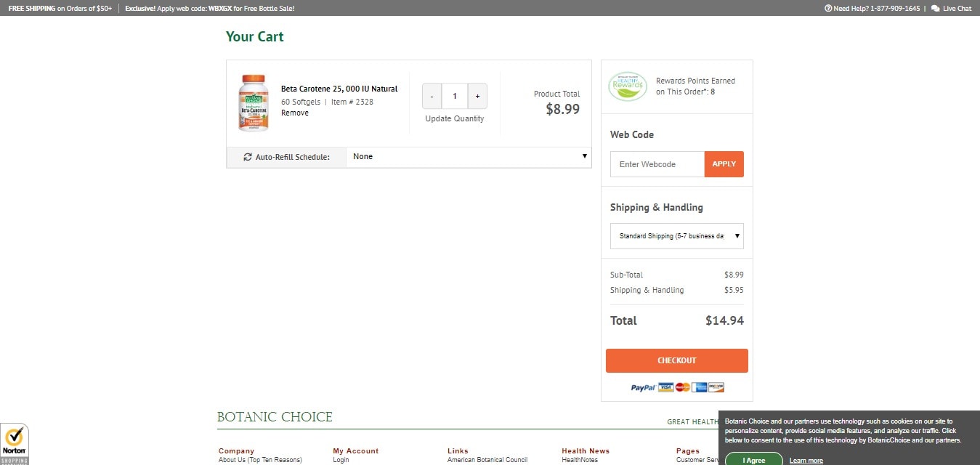This screenshot has height=465, width=980.
Task: Open the Beta Carotene 25,000 IU Natural product link
Action: (x=339, y=89)
